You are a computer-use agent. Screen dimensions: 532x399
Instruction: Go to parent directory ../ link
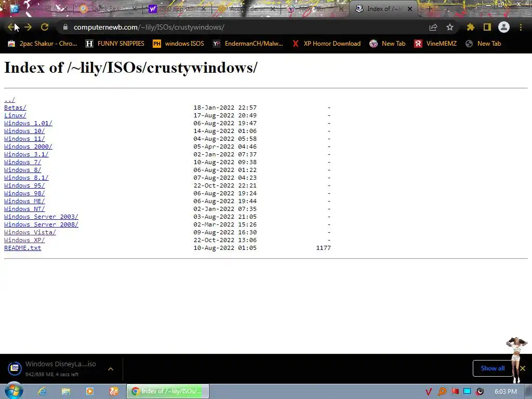point(9,100)
